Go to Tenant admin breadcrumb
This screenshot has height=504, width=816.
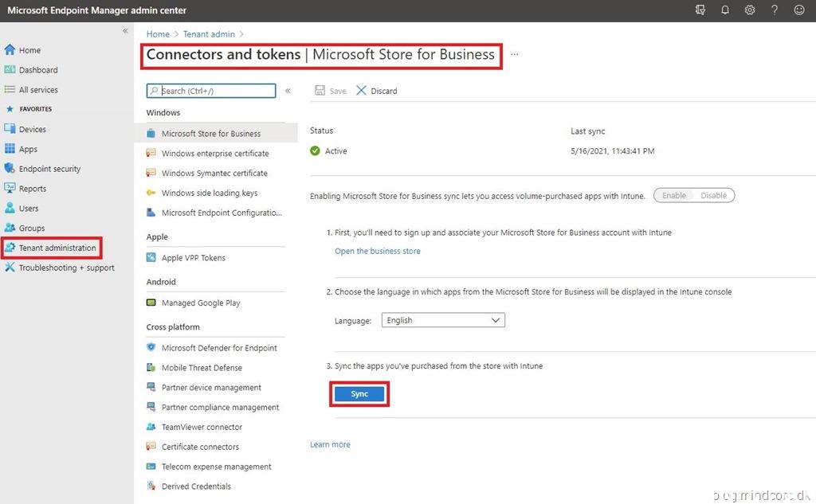[x=209, y=34]
